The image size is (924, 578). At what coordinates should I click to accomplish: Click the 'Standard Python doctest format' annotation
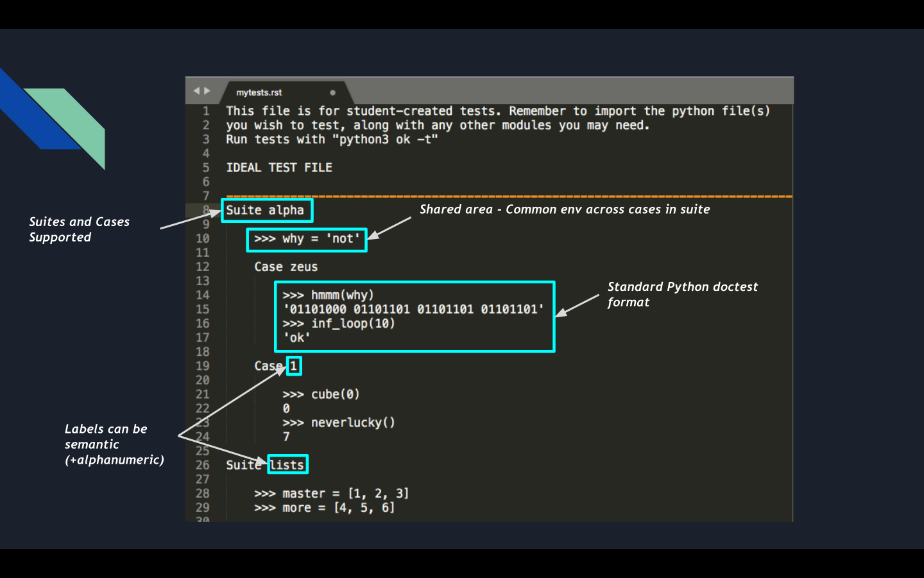pyautogui.click(x=682, y=294)
